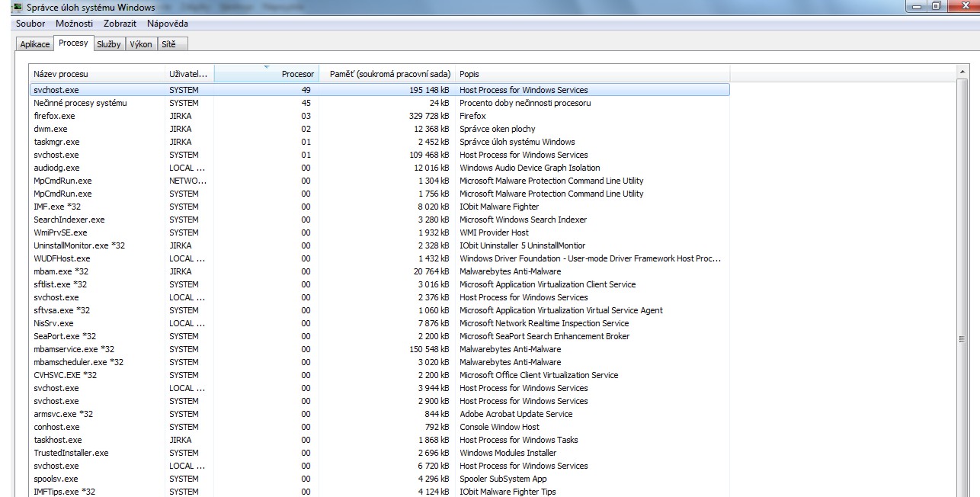Click the scrollbar up arrow
Image resolution: width=980 pixels, height=497 pixels.
pyautogui.click(x=963, y=71)
